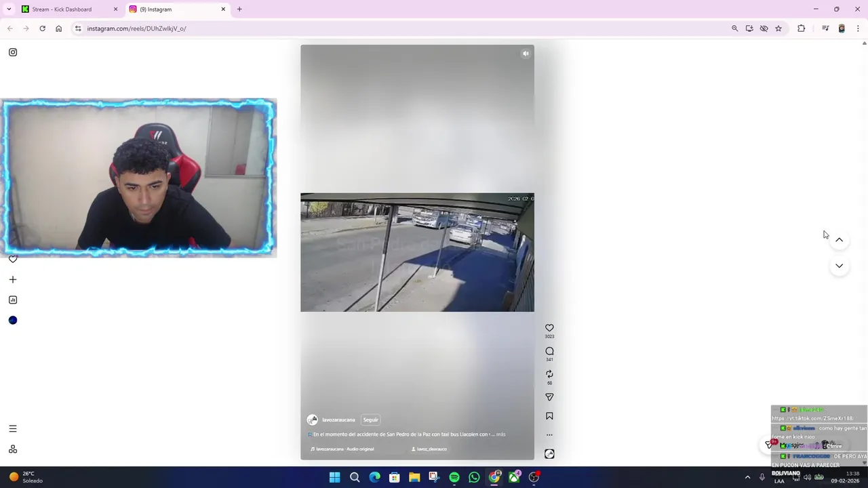
Task: Open the profile avatar in Instagram sidebar
Action: pos(13,320)
